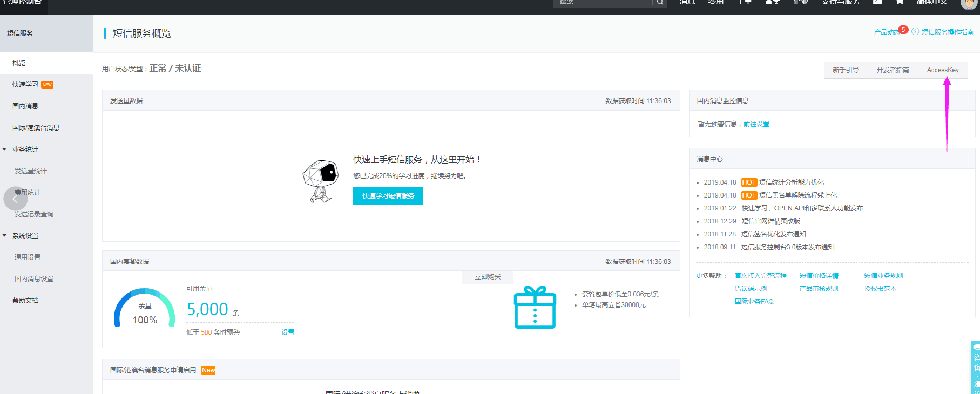The width and height of the screenshot is (980, 394).
Task: Click the 快速学习短信服务 button
Action: click(388, 196)
